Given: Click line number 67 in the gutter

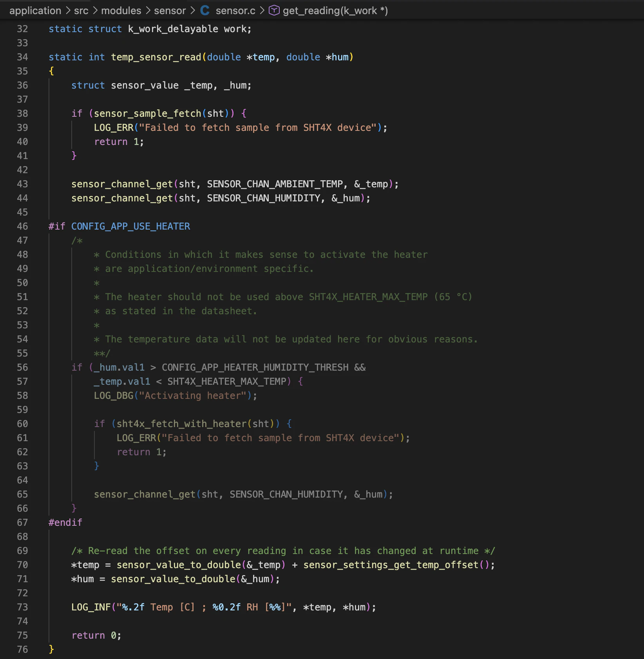Looking at the screenshot, I should click(x=22, y=523).
